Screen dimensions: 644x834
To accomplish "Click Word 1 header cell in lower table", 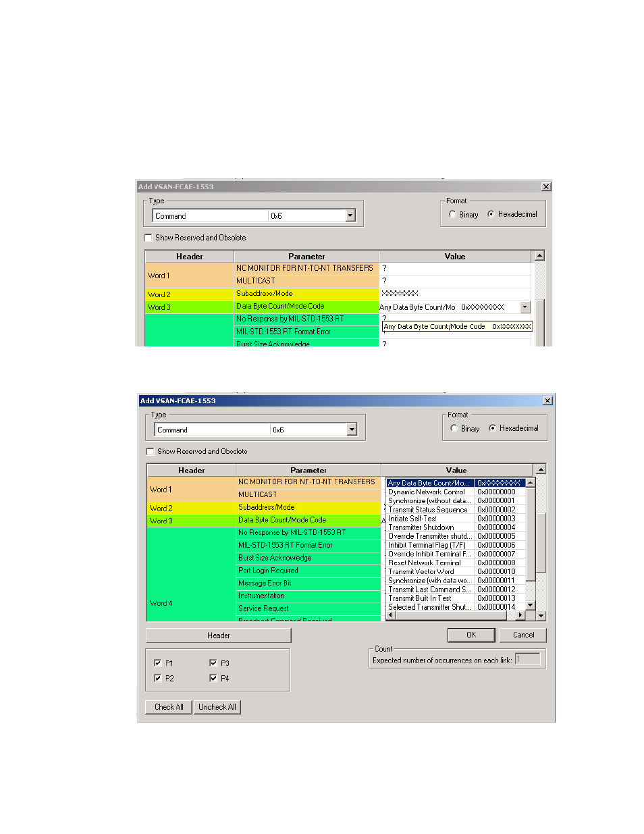I will pos(190,490).
